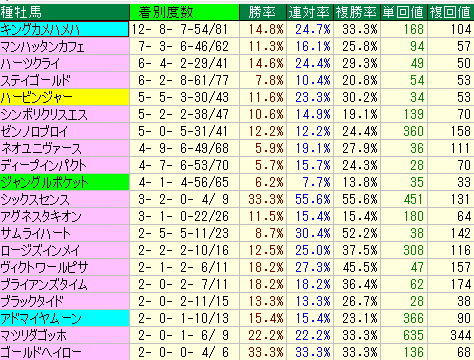The image size is (474, 360).
Task: Sort by the 単回値 column header
Action: click(x=403, y=12)
